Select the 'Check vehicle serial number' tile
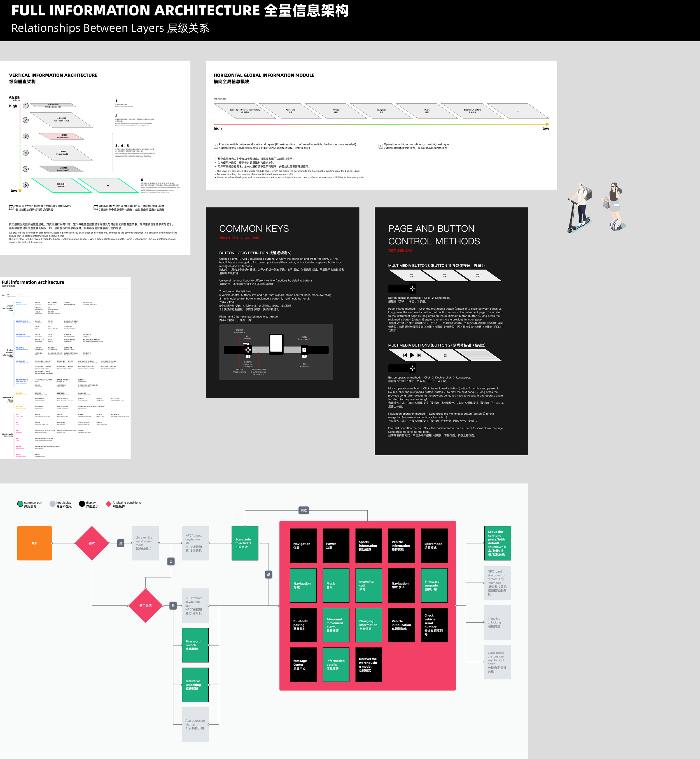 434,625
